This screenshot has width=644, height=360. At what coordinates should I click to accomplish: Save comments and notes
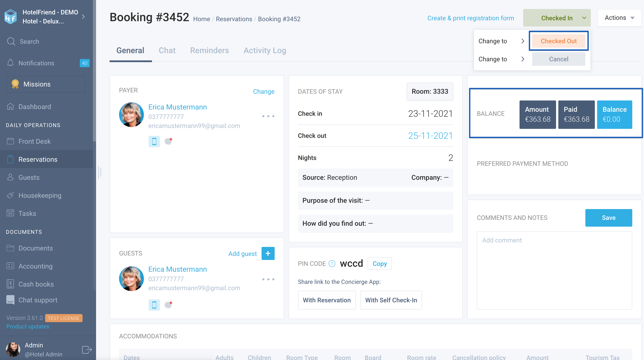609,218
